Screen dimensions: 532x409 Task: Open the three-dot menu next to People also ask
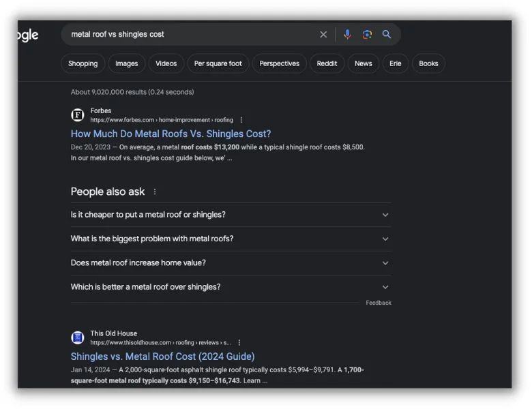[x=155, y=192]
